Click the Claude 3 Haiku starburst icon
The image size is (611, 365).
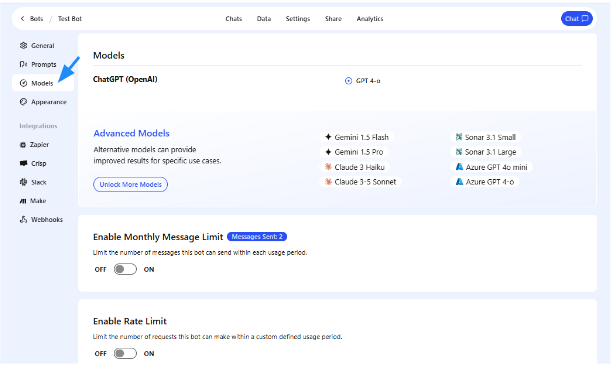pyautogui.click(x=328, y=167)
